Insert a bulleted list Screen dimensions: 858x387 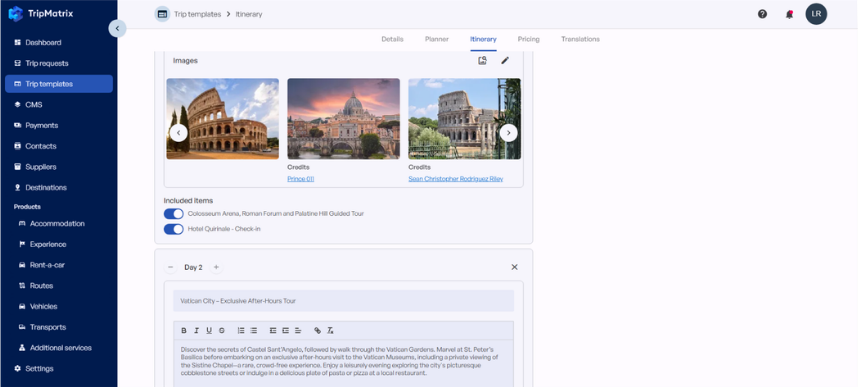click(253, 331)
